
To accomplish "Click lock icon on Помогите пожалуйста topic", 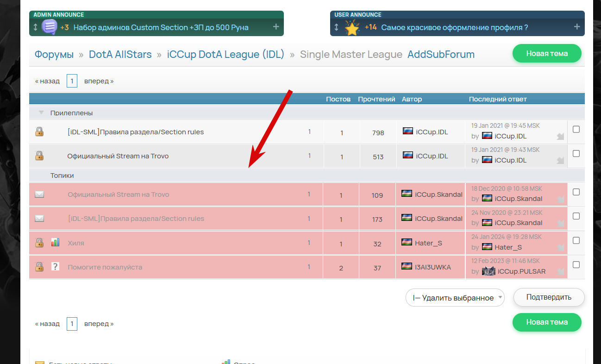I will (x=39, y=267).
